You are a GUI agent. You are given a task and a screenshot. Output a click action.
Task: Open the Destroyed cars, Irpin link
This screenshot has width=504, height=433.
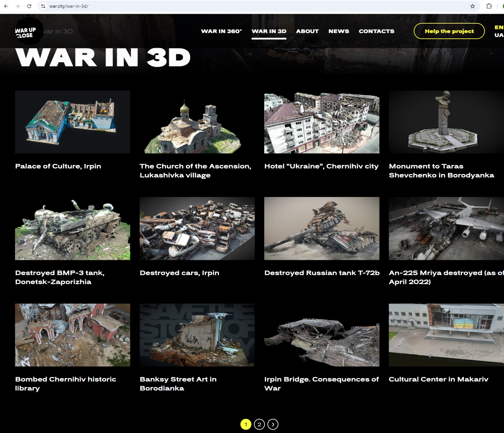coord(179,273)
